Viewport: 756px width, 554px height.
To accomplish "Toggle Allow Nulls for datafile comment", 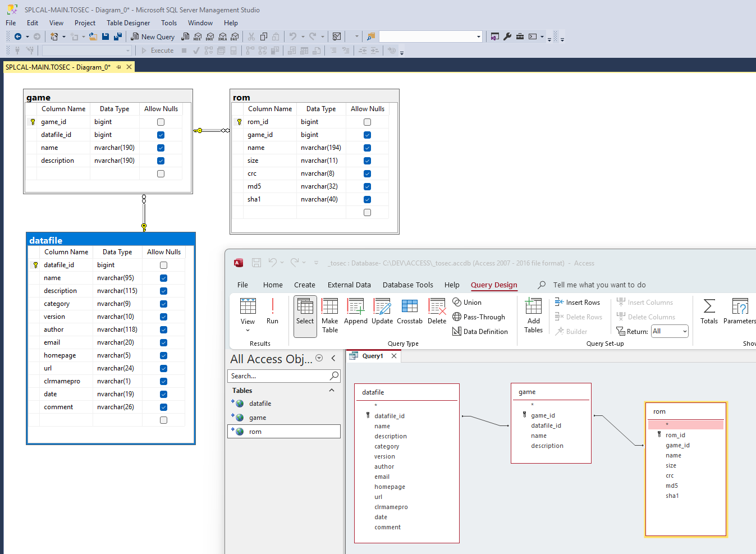I will 163,407.
